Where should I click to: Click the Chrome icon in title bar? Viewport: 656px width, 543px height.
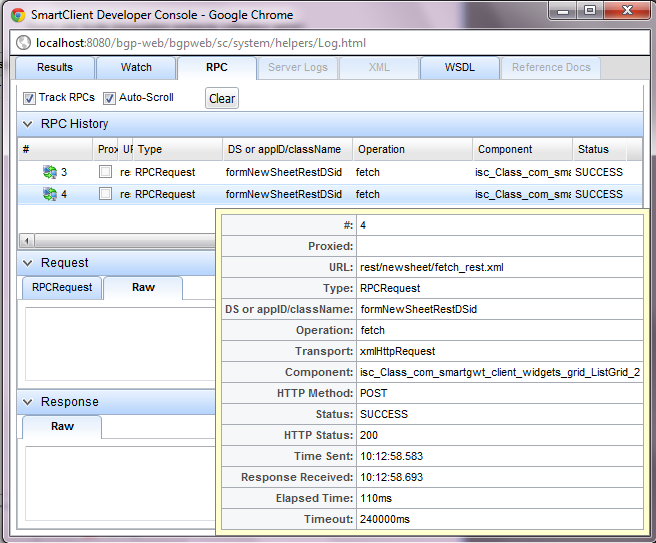[x=18, y=15]
